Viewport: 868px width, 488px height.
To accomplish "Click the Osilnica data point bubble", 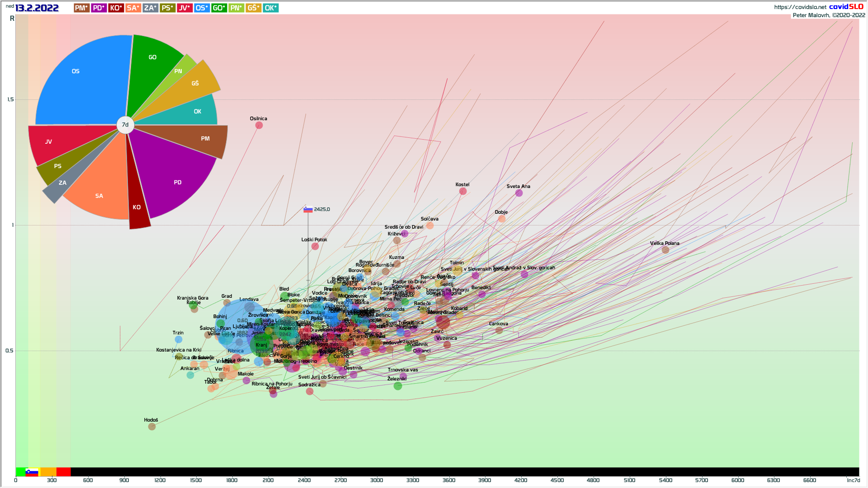I will pos(259,125).
